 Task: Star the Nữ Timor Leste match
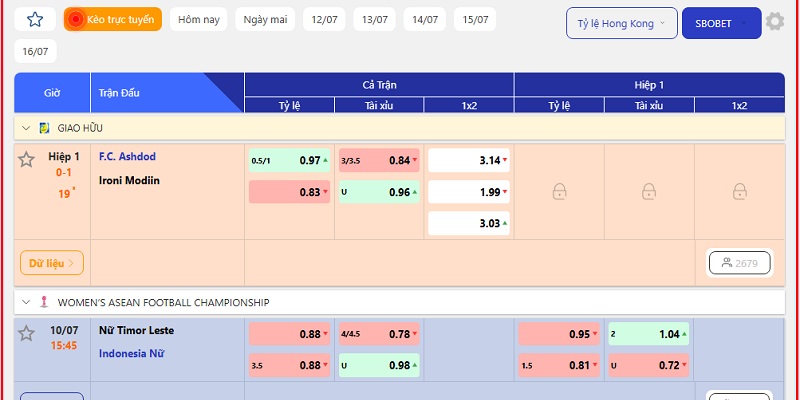click(x=26, y=334)
